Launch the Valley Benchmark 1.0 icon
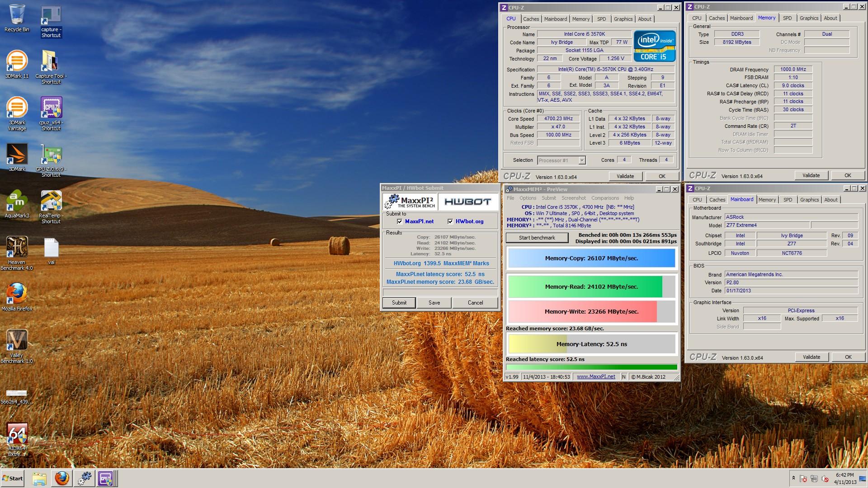 (x=17, y=346)
